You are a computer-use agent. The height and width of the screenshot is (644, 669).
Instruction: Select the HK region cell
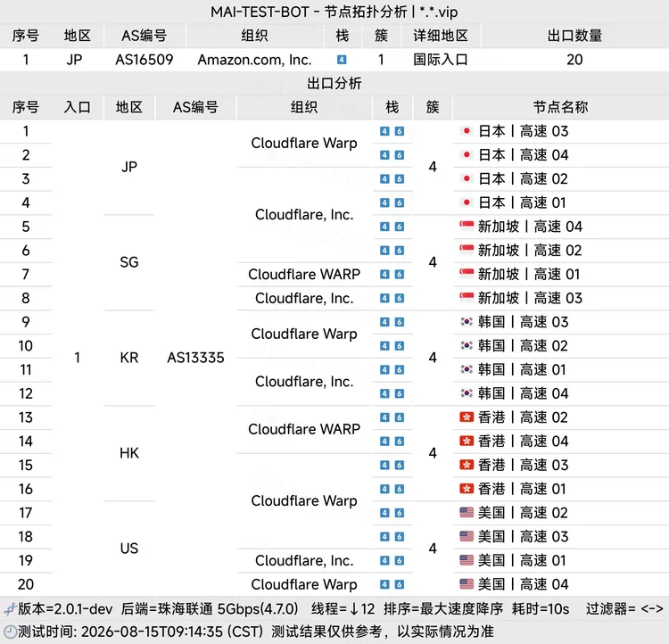(x=129, y=453)
